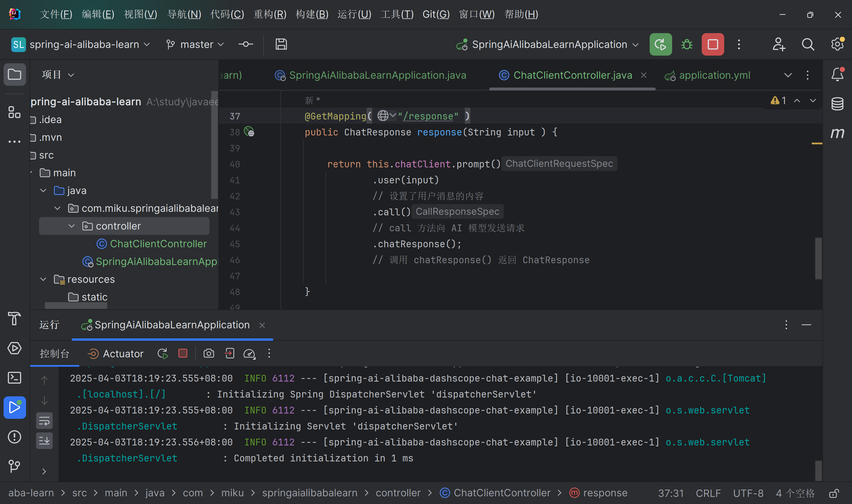Select ChatClientController in the breadcrumb bar
This screenshot has width=852, height=504.
click(502, 493)
